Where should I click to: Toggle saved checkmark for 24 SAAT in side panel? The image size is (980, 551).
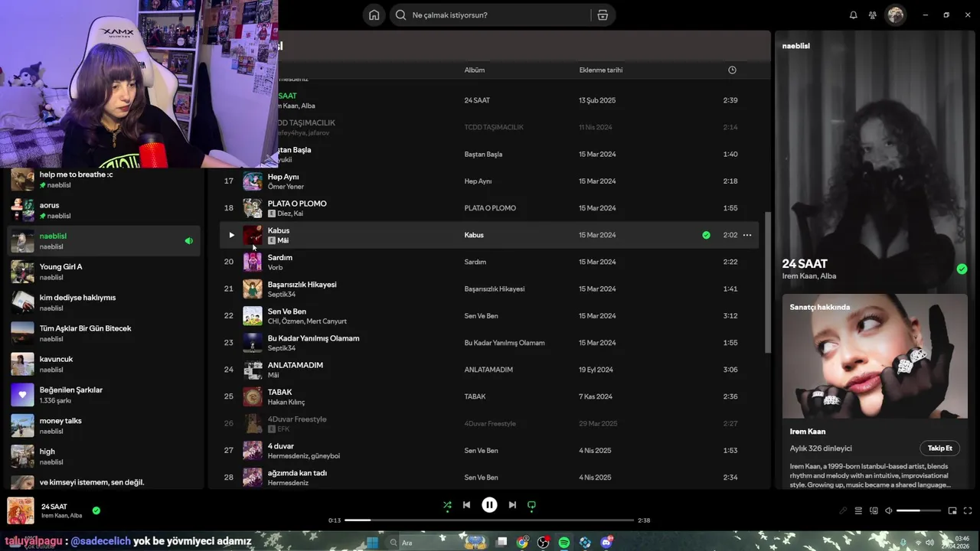coord(962,269)
